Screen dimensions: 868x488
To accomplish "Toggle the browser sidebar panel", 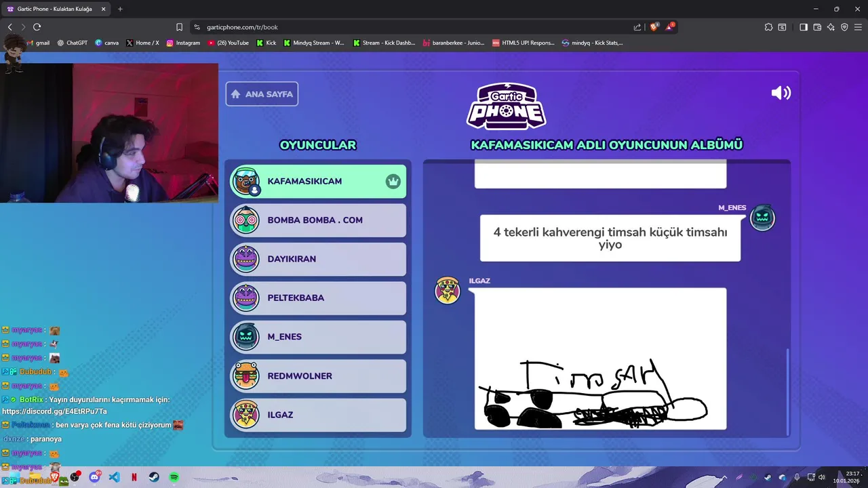I will (804, 27).
